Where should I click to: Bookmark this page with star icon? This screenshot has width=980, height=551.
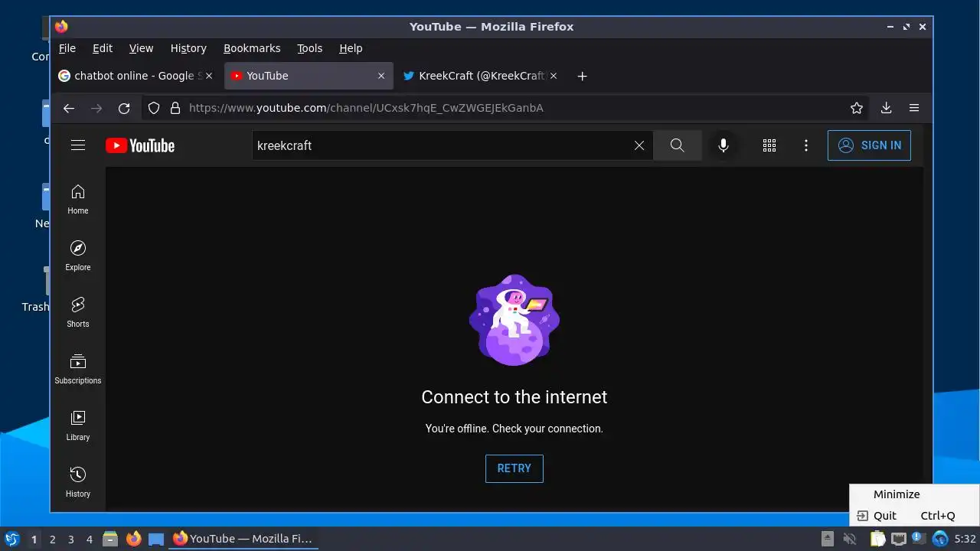[x=857, y=108]
